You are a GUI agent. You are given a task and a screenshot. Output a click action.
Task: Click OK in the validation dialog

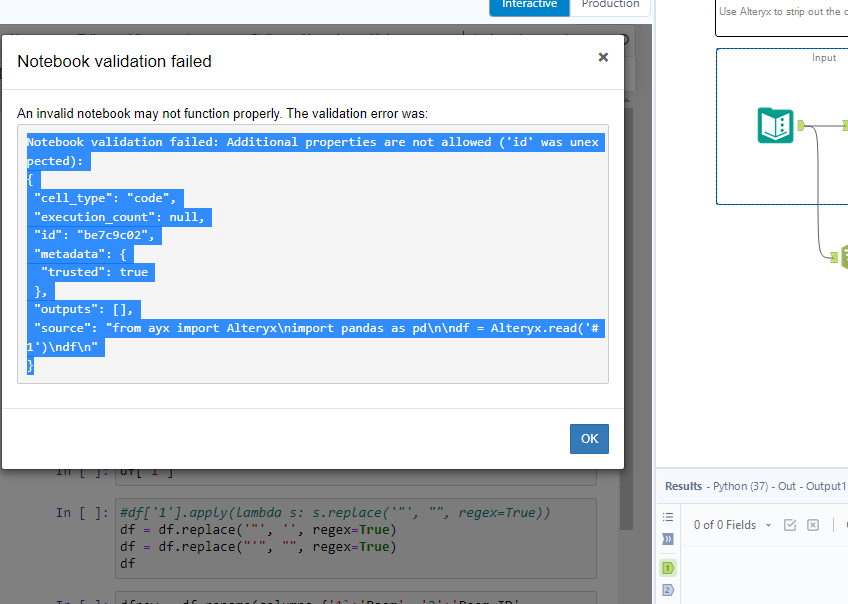(x=589, y=439)
